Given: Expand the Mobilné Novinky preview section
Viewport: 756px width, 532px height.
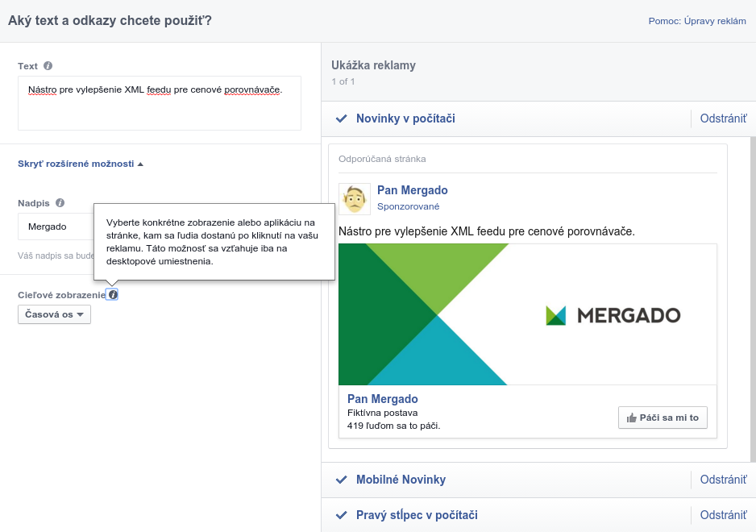Looking at the screenshot, I should 401,480.
